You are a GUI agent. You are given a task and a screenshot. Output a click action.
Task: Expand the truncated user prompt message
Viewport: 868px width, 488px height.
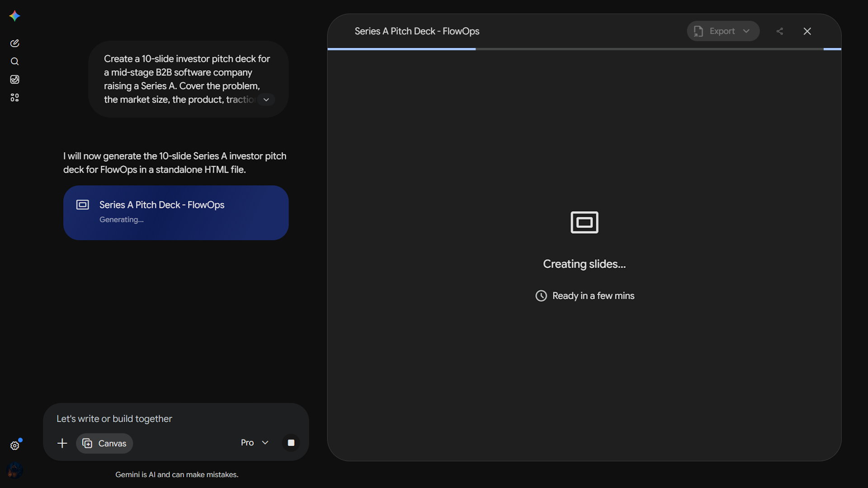tap(266, 100)
